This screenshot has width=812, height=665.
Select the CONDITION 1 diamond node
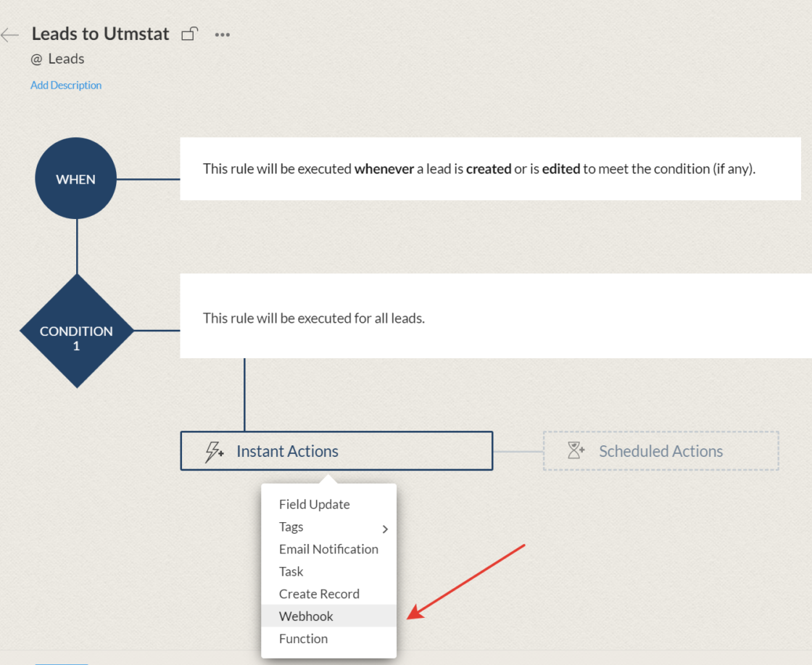75,331
